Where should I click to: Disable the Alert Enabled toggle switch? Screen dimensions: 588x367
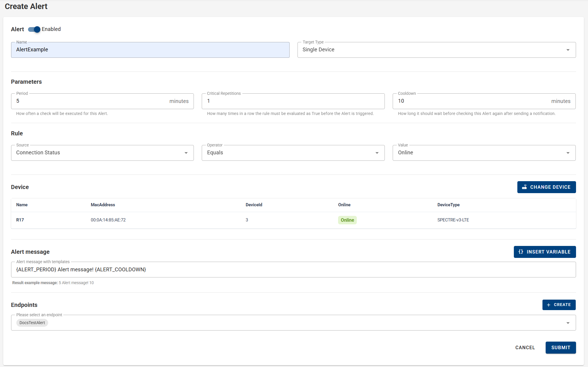(34, 29)
